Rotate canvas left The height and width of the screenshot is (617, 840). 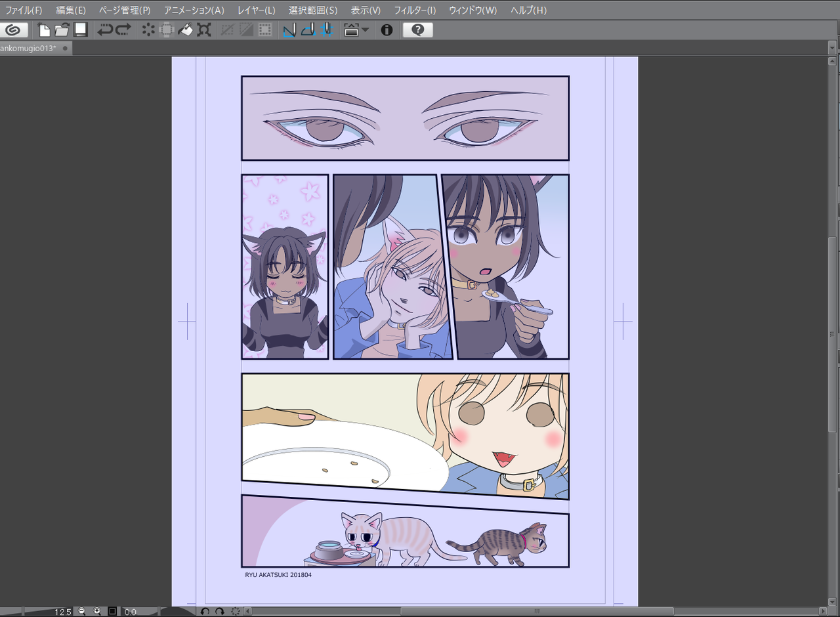click(205, 612)
